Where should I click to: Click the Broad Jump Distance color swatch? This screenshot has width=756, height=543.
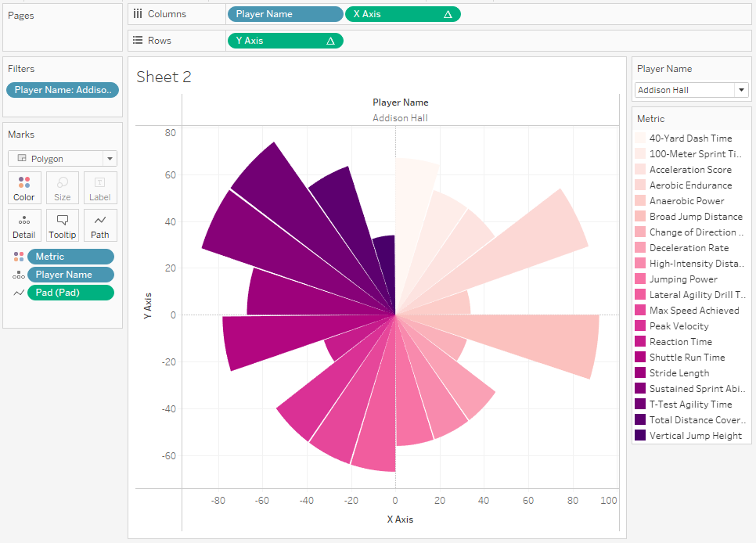(640, 217)
